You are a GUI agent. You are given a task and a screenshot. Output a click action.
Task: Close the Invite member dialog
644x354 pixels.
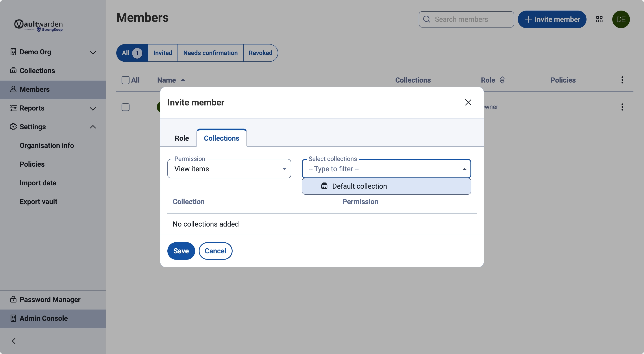(468, 102)
